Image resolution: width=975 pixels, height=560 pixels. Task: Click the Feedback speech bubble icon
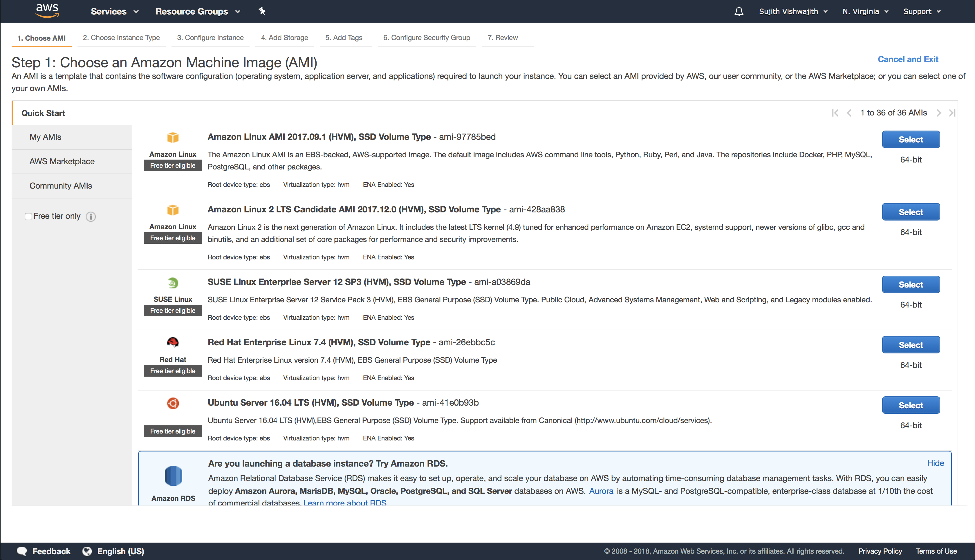pos(22,551)
